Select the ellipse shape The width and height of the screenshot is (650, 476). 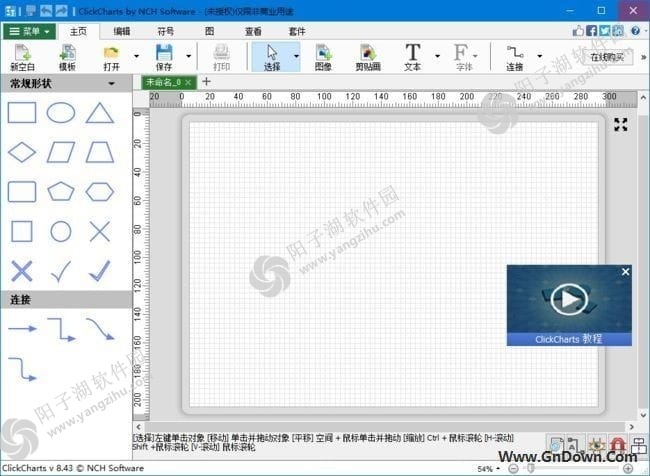[61, 112]
